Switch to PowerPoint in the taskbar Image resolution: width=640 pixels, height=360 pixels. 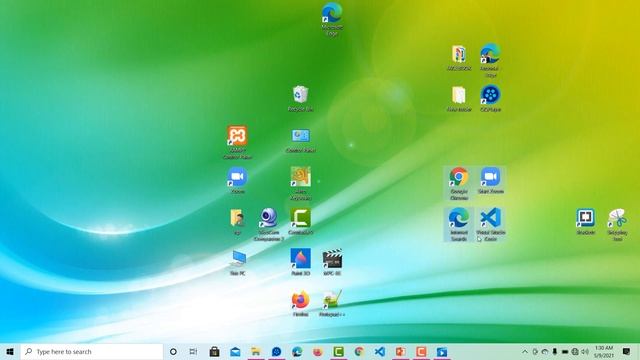tap(400, 351)
